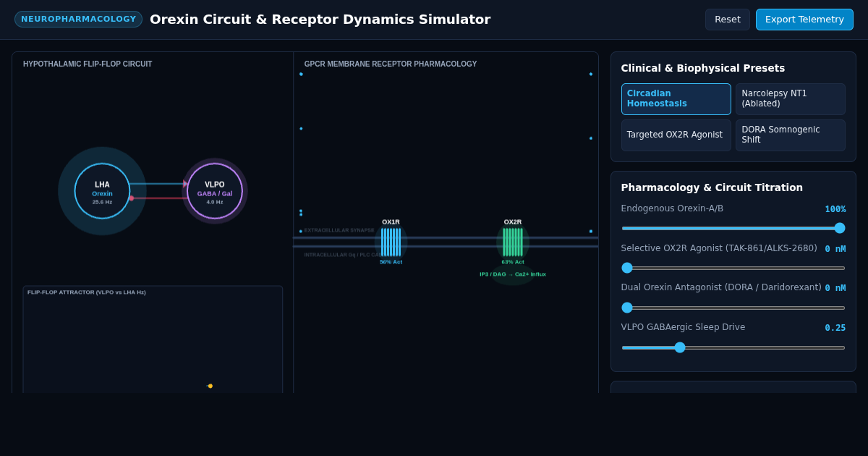The height and width of the screenshot is (456, 868).
Task: Click 'FLIP-FLOP ATTRACTOR (VLPO vs LHA Hz)' title
Action: (x=87, y=292)
